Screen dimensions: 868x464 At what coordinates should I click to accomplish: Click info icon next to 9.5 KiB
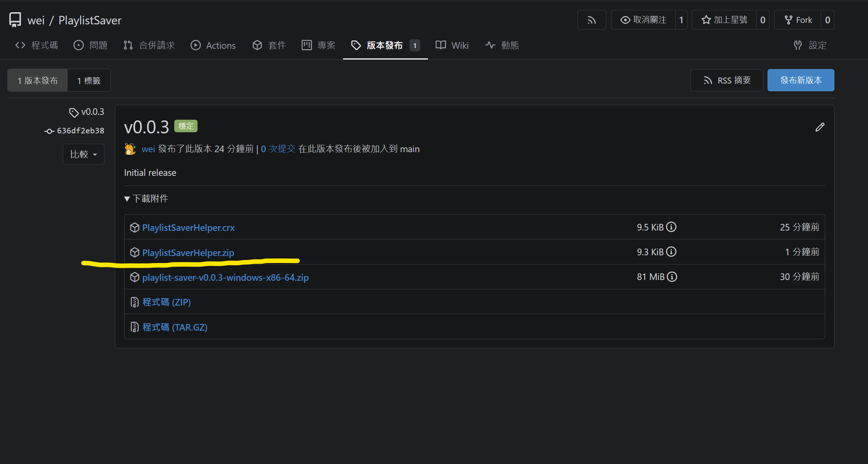(671, 227)
